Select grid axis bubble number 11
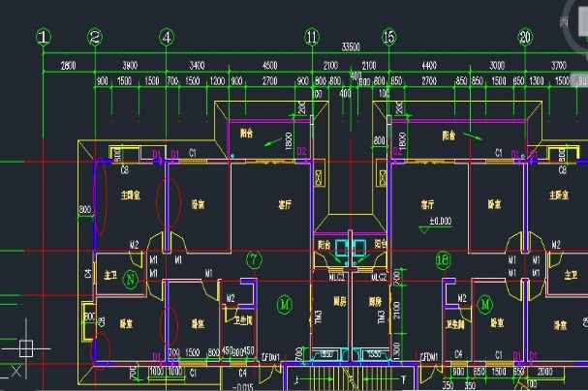588x391 pixels. [x=311, y=38]
